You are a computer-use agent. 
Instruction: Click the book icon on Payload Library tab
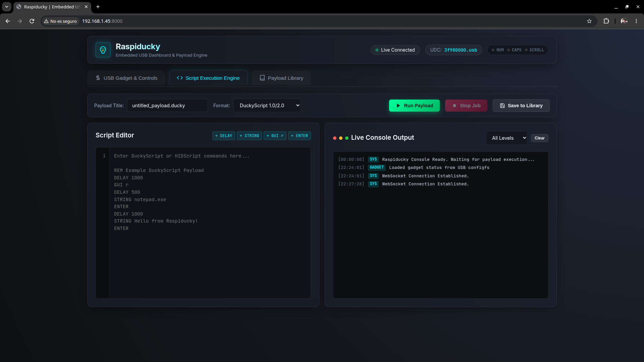click(x=262, y=78)
